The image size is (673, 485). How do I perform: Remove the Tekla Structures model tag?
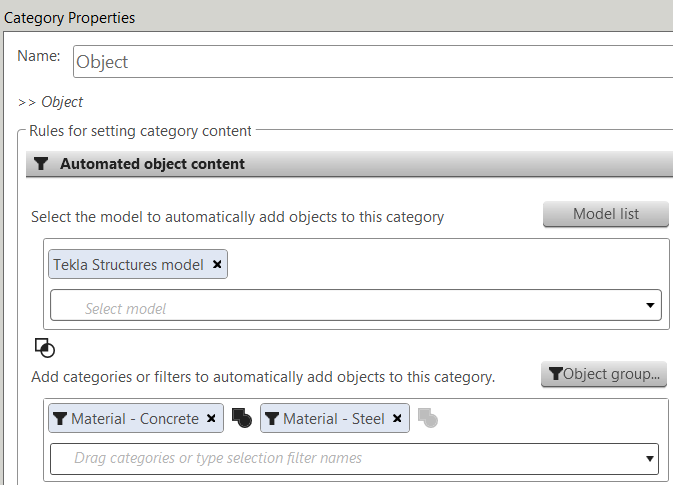(x=218, y=265)
